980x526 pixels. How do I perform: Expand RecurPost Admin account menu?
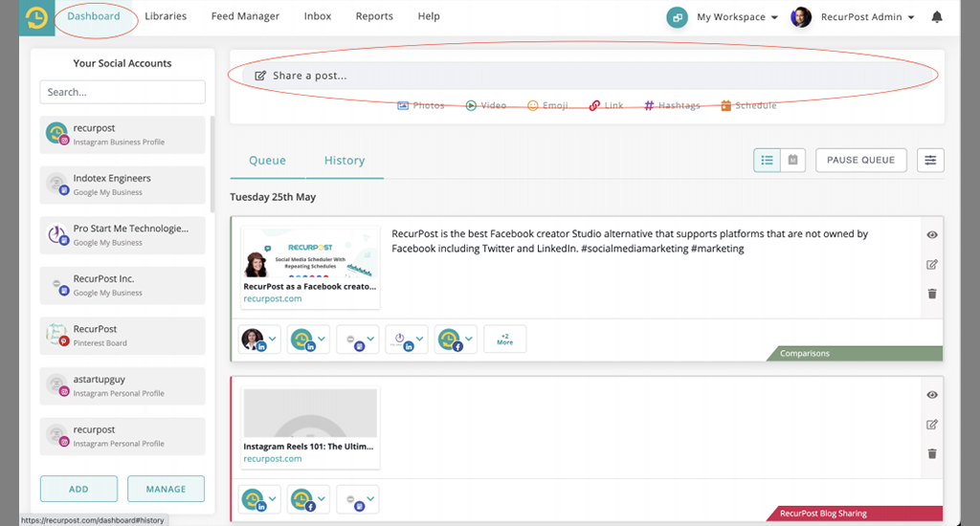click(911, 17)
